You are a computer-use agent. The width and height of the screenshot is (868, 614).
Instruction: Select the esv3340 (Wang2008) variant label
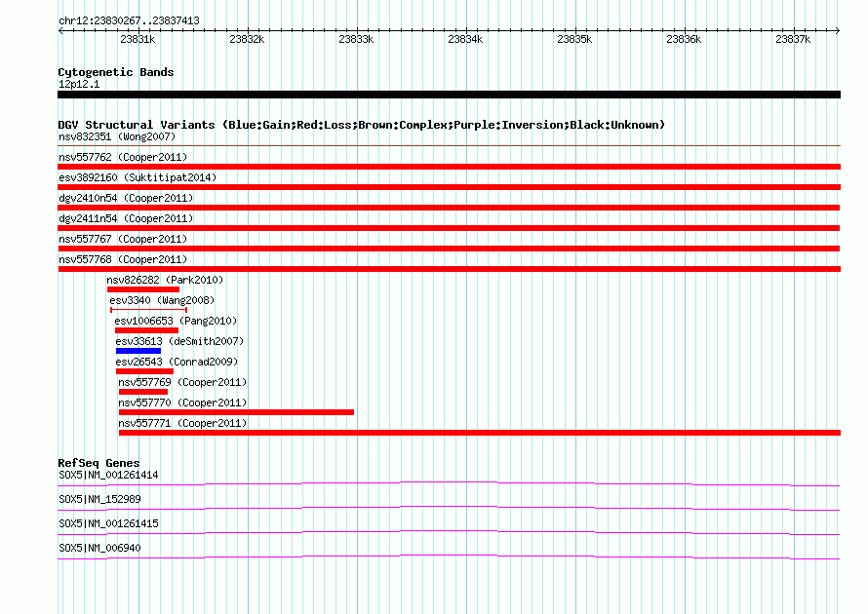(x=162, y=300)
